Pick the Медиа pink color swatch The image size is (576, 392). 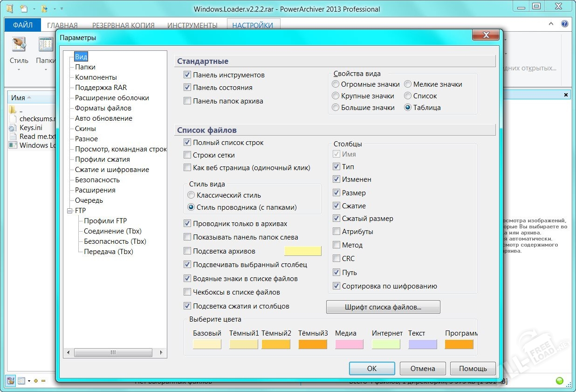349,344
